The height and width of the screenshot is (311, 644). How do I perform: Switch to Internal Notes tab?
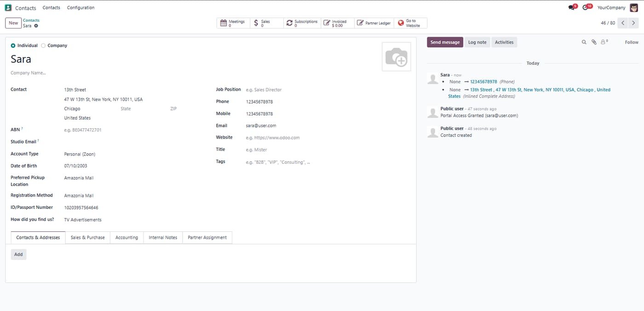click(x=163, y=237)
